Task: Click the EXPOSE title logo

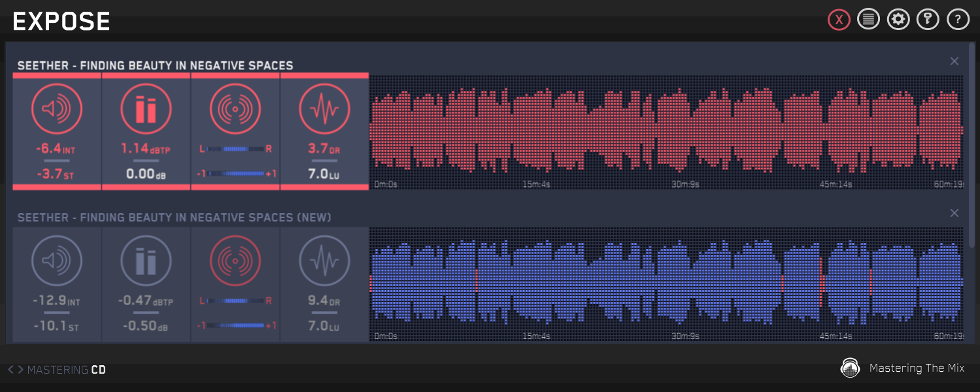Action: click(61, 22)
